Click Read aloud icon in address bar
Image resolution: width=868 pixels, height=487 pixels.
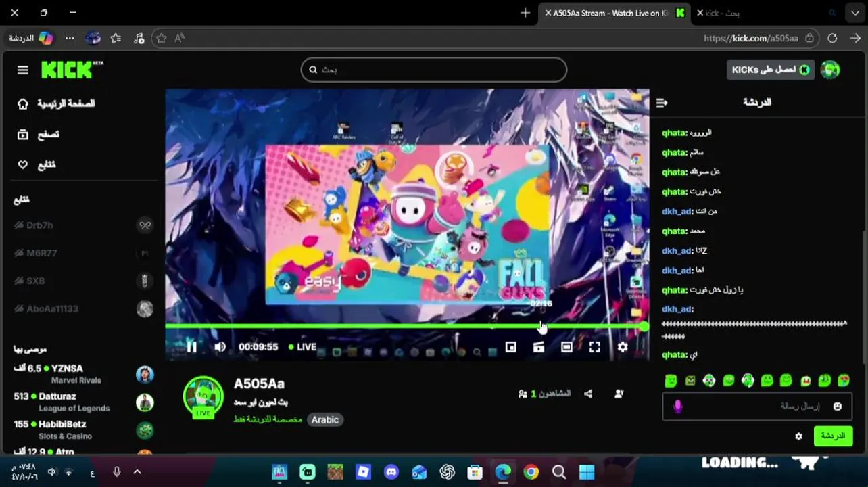(179, 39)
